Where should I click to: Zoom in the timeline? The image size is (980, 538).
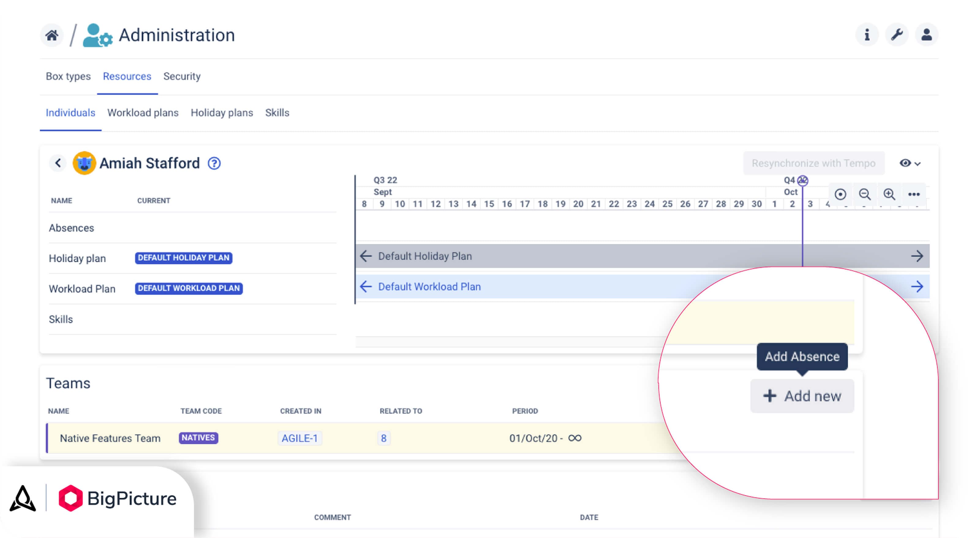pyautogui.click(x=889, y=195)
